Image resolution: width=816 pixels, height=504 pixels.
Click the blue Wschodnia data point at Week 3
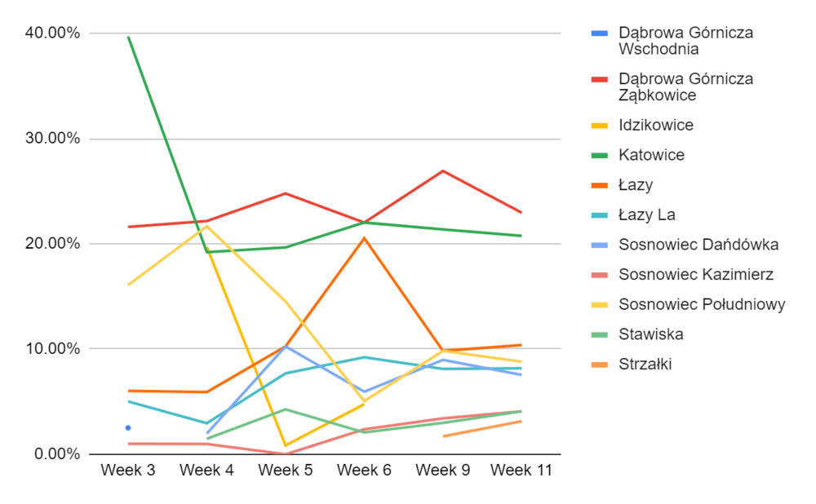(x=128, y=427)
